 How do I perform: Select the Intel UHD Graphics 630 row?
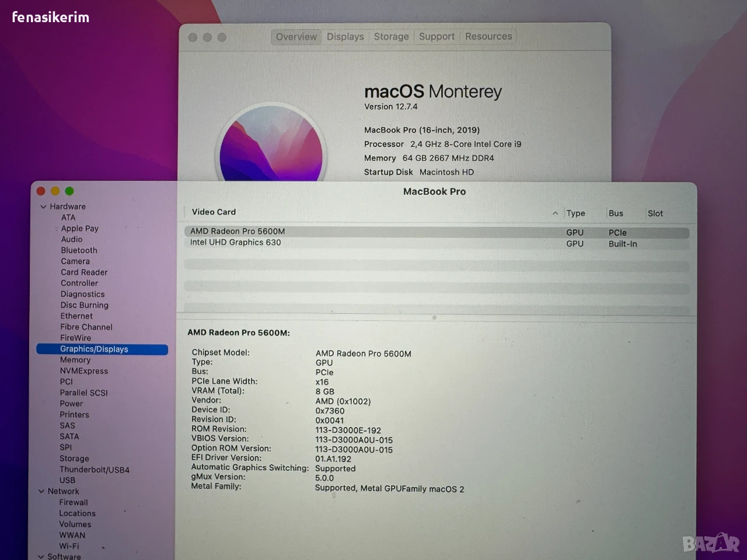pyautogui.click(x=437, y=243)
